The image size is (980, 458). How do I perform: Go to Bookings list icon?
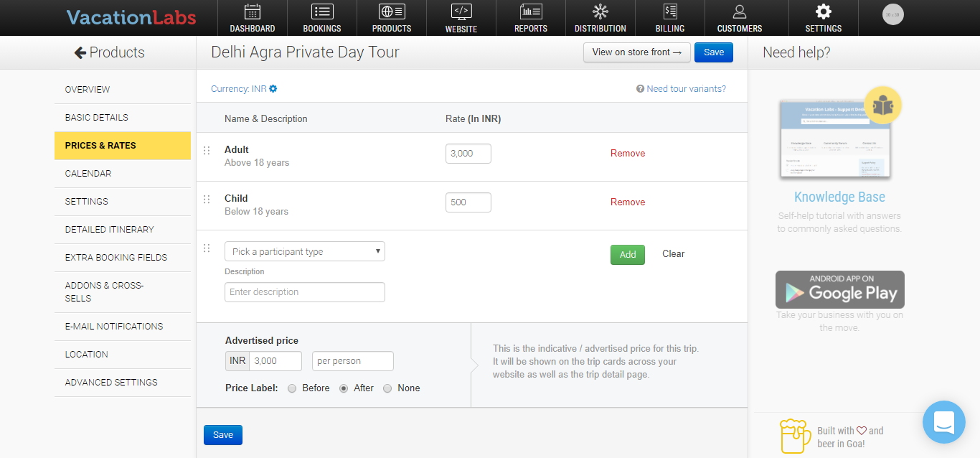[x=322, y=11]
